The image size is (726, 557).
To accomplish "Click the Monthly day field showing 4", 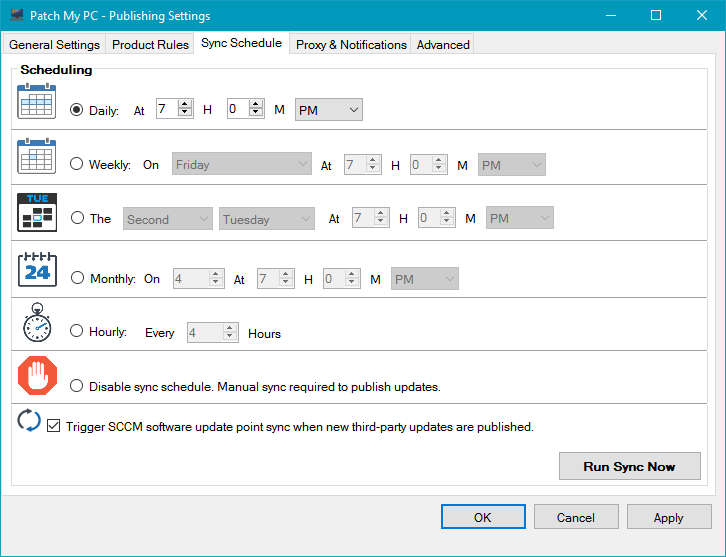I will coord(191,279).
